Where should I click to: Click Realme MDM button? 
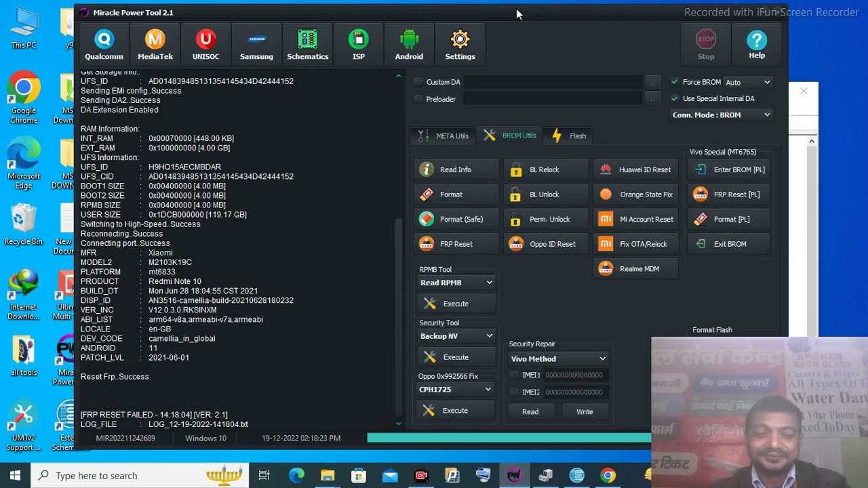pos(636,268)
